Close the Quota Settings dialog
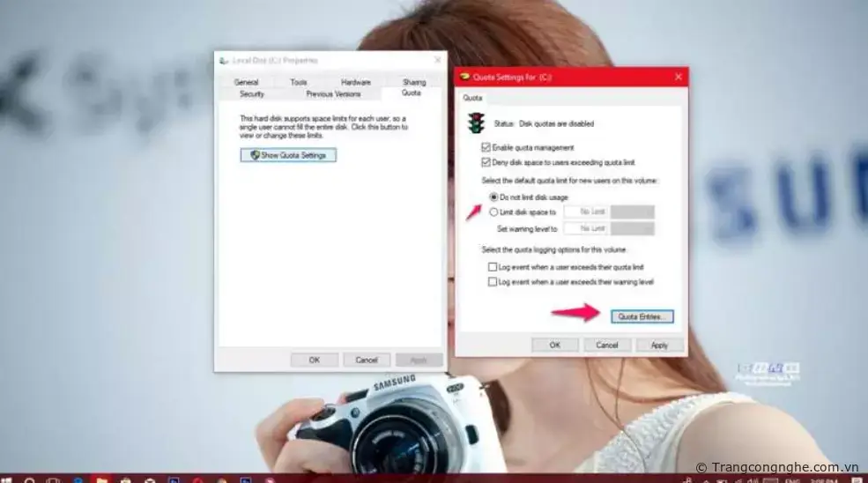868x483 pixels. [676, 78]
